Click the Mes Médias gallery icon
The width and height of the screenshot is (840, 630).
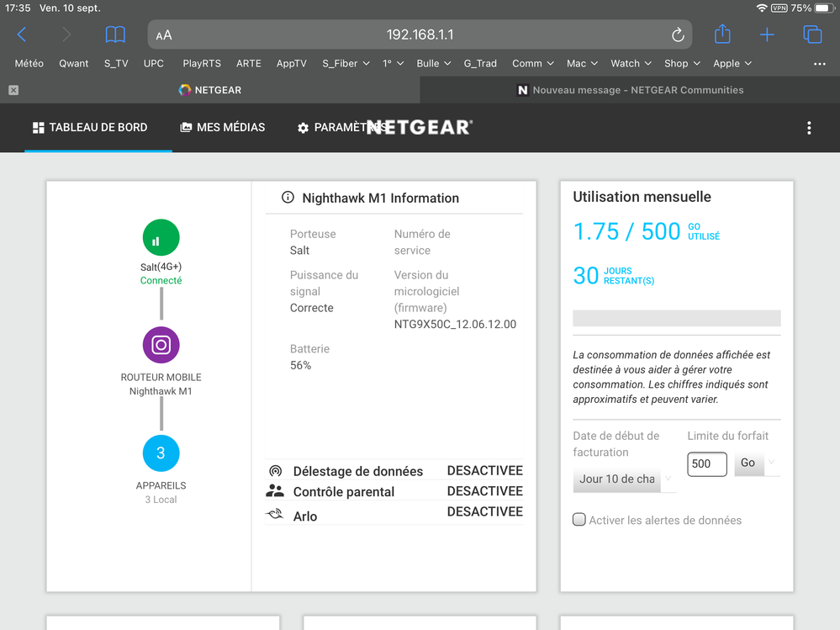pyautogui.click(x=186, y=128)
